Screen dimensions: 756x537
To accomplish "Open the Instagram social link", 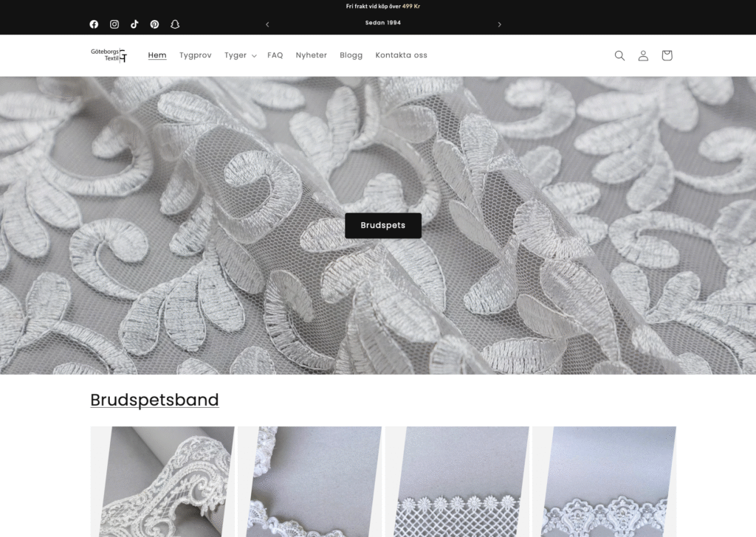I will click(114, 24).
